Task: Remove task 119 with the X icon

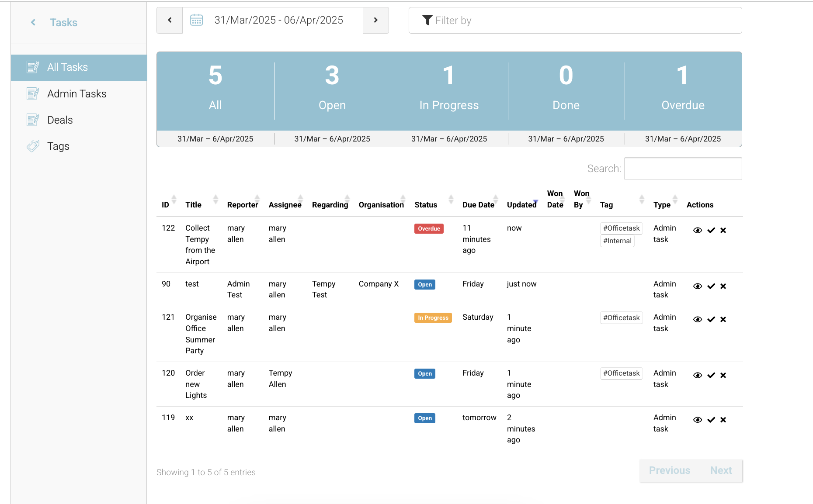Action: [x=723, y=420]
